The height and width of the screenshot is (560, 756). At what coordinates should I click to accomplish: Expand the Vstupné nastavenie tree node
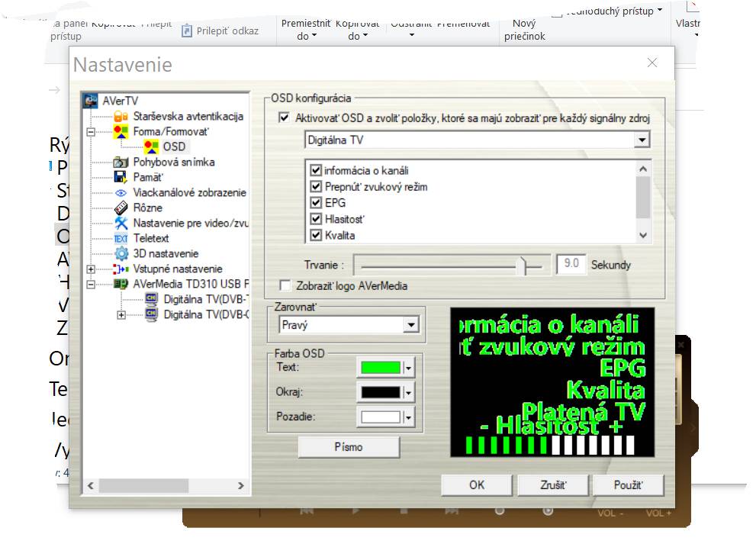coord(91,269)
